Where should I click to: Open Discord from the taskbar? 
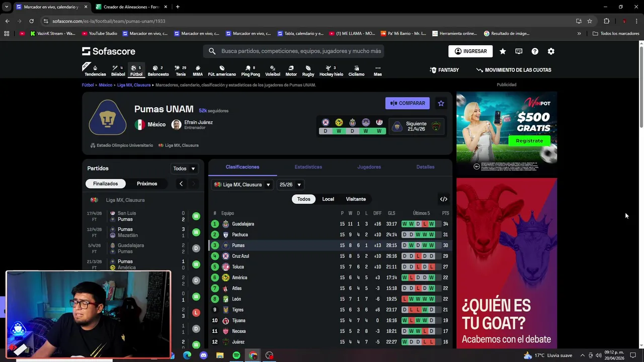pos(203,355)
